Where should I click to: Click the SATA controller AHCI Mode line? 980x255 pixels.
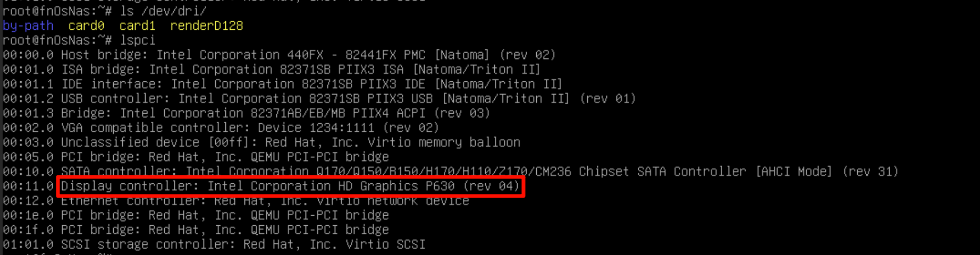point(451,172)
